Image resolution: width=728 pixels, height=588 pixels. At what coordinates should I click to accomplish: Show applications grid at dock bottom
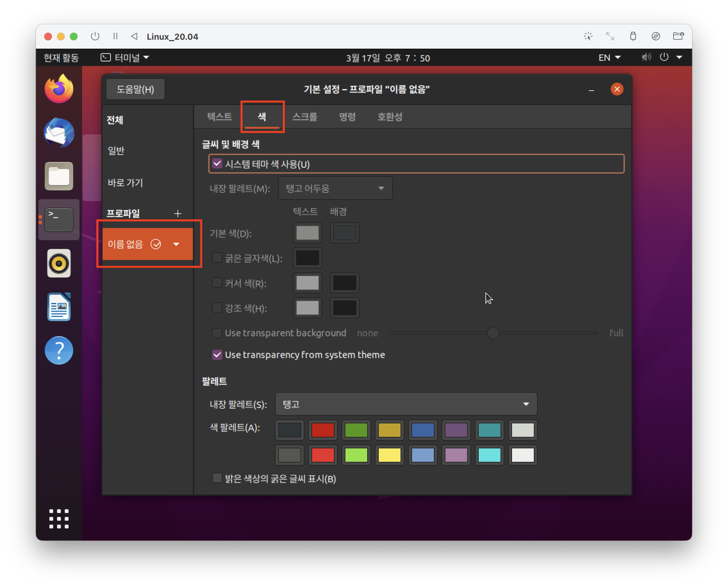pos(59,518)
